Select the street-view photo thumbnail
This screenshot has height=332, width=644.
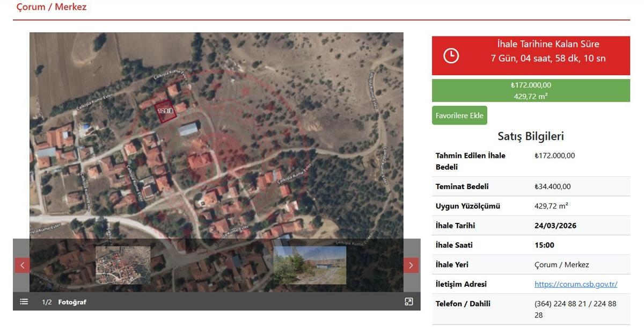[310, 265]
